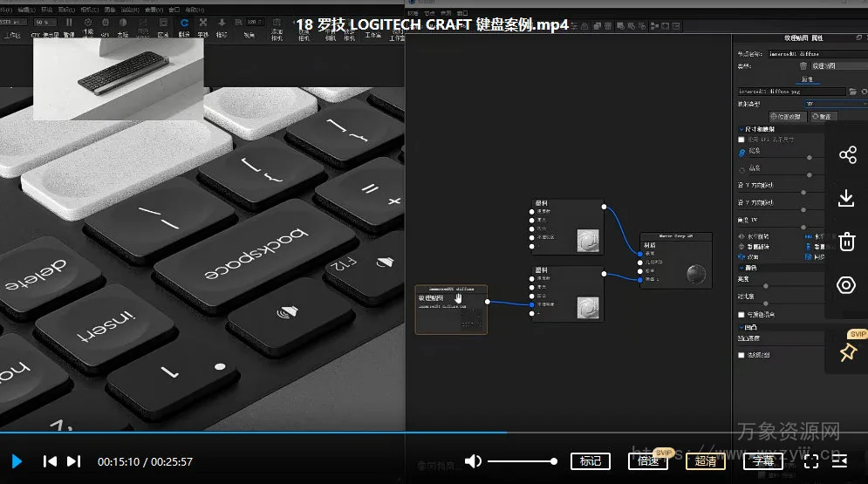Mute the video volume
868x484 pixels.
(473, 461)
